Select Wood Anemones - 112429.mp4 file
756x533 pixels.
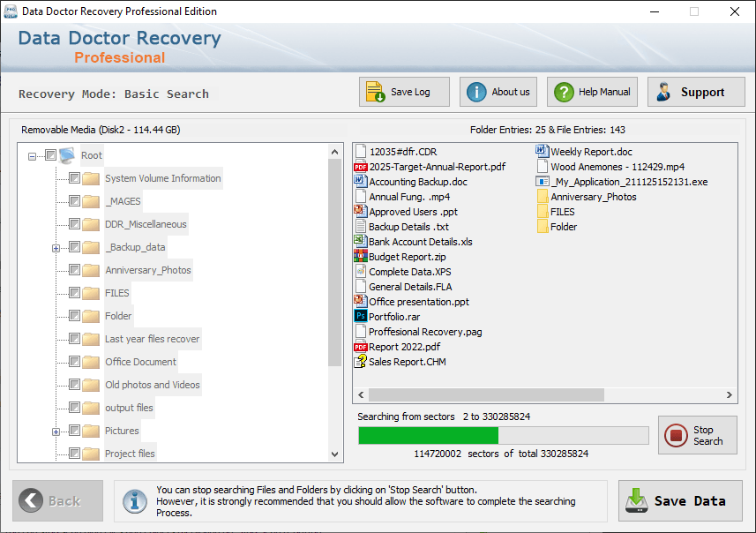point(618,167)
